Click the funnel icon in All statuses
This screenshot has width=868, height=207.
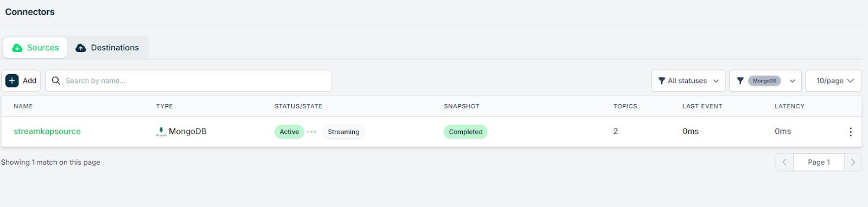pyautogui.click(x=661, y=81)
